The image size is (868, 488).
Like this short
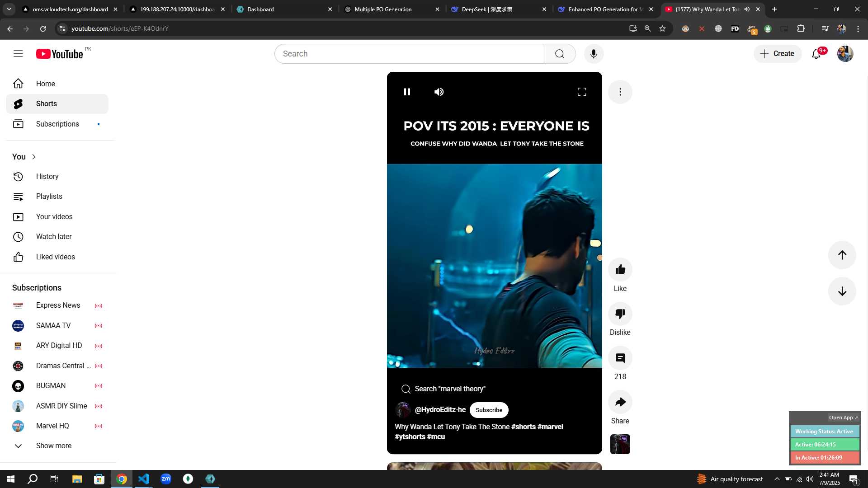pyautogui.click(x=620, y=270)
